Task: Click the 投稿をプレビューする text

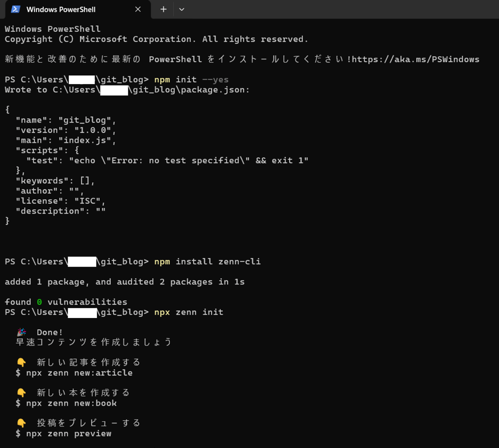Action: 88,423
